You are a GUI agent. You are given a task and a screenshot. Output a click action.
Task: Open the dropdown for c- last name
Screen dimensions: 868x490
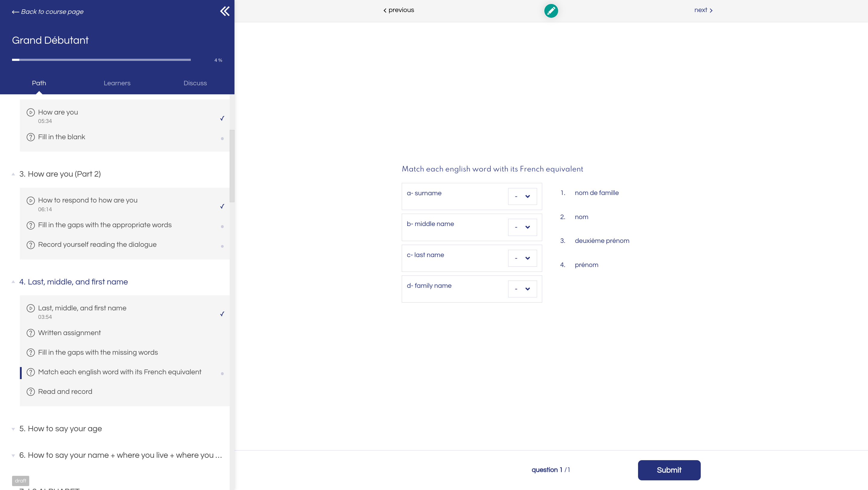tap(522, 258)
